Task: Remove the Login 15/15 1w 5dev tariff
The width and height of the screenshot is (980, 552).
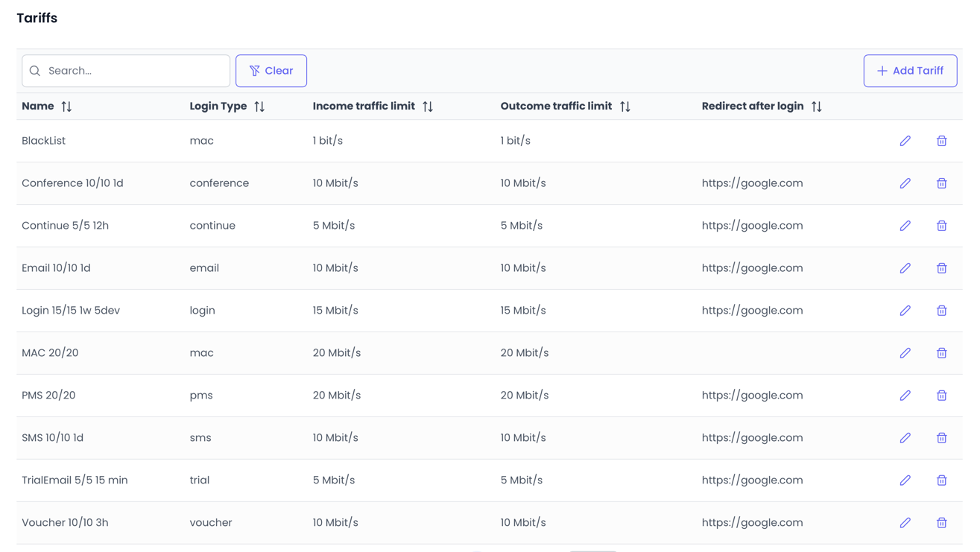Action: tap(941, 311)
